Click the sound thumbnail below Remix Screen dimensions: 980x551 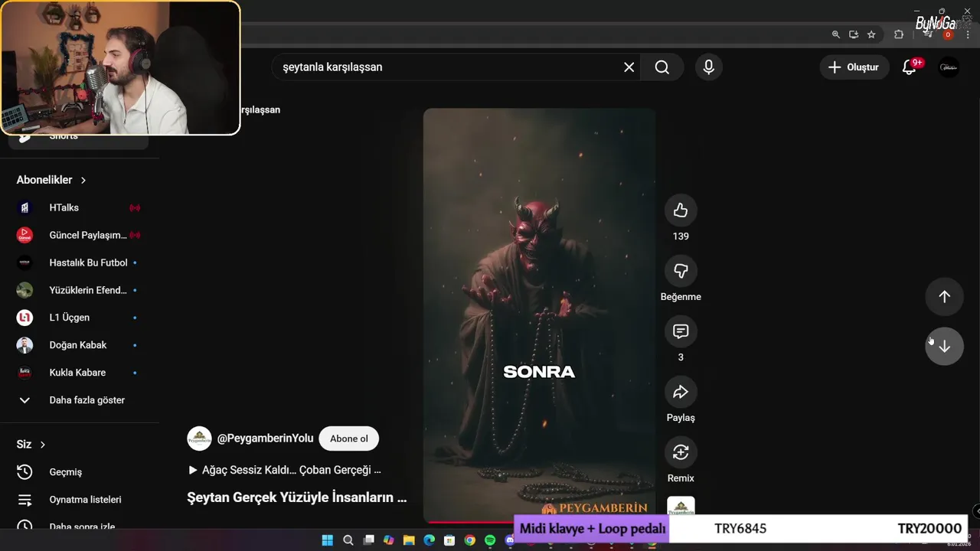click(681, 506)
